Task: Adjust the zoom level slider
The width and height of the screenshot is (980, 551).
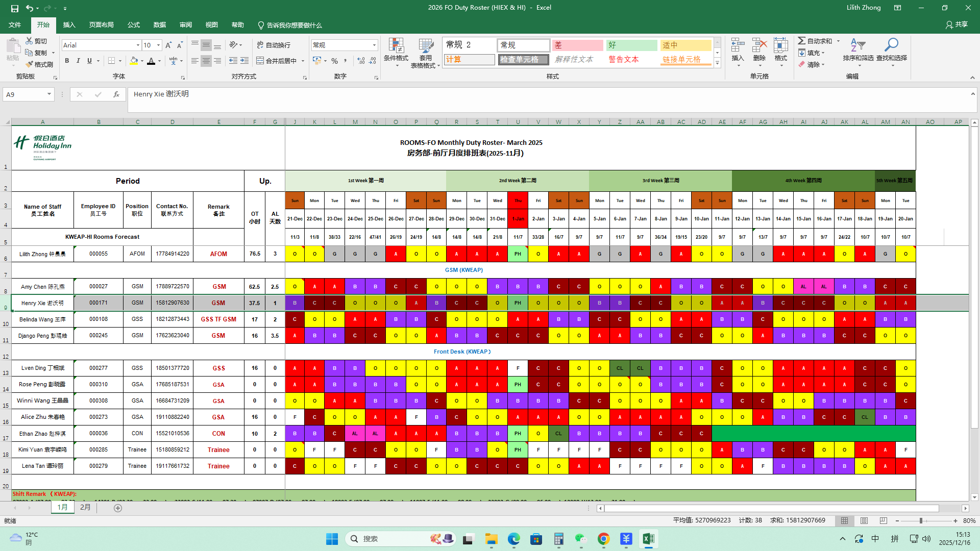Action: point(921,521)
